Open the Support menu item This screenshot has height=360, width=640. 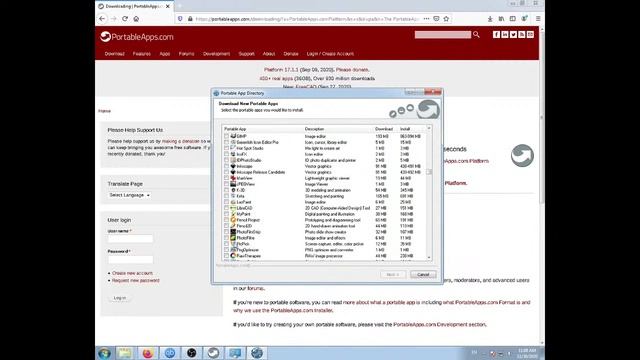(x=247, y=54)
